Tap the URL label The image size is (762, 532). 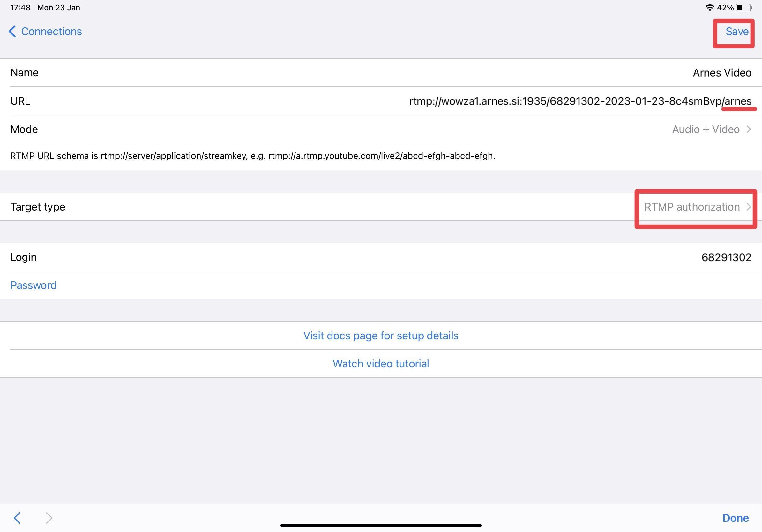click(20, 101)
